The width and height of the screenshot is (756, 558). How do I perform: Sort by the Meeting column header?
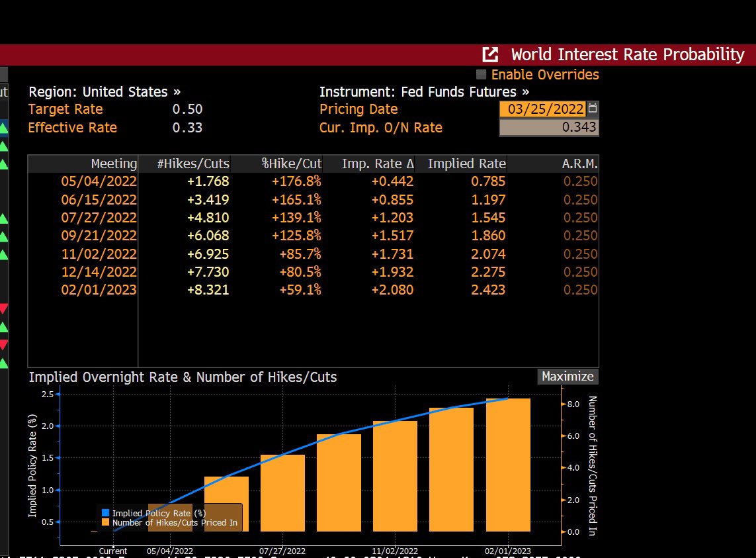tap(83, 163)
